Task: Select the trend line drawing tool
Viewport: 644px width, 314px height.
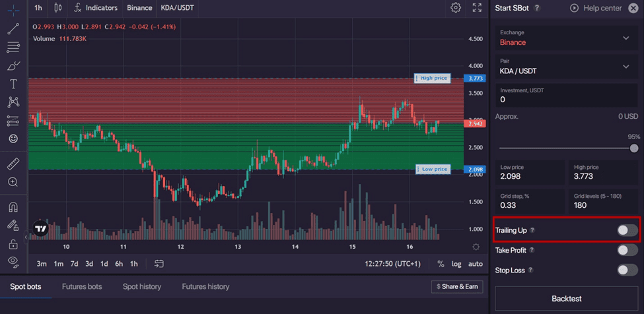Action: click(13, 28)
